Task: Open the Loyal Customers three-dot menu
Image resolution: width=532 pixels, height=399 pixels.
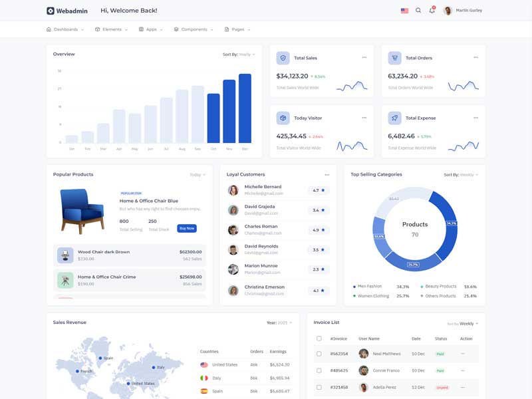Action: click(x=327, y=175)
